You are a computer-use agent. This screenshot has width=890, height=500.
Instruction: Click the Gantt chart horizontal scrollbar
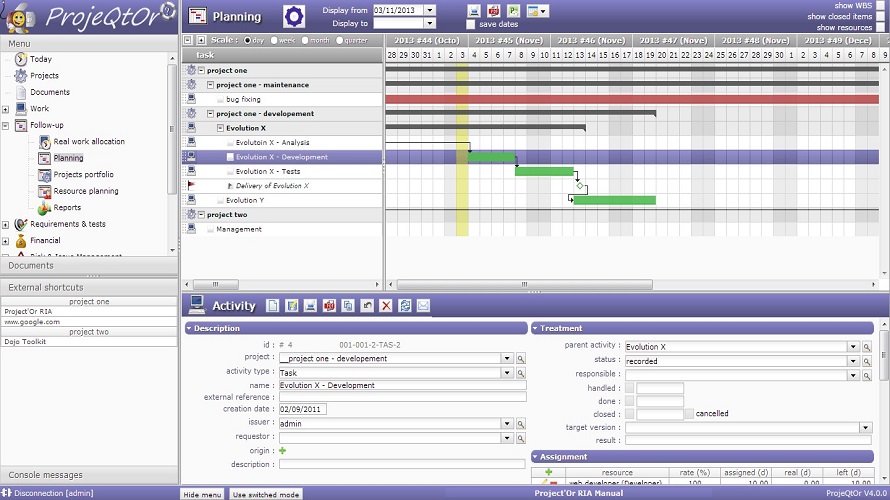click(524, 284)
